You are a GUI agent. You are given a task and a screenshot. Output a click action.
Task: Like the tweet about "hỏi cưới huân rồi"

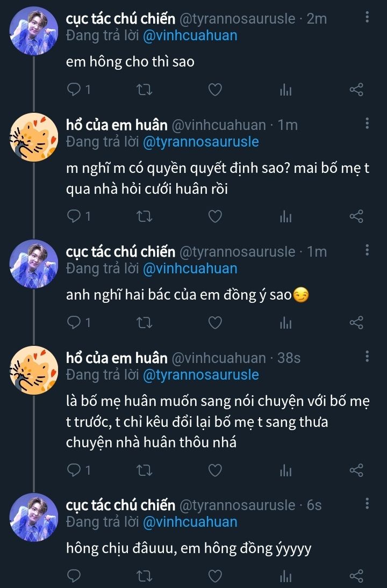pyautogui.click(x=215, y=216)
